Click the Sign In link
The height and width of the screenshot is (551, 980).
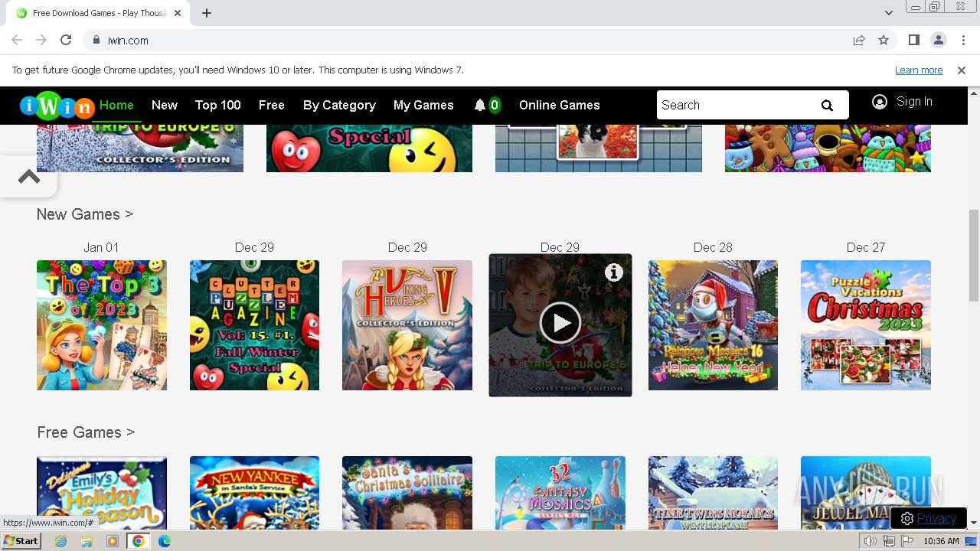914,102
